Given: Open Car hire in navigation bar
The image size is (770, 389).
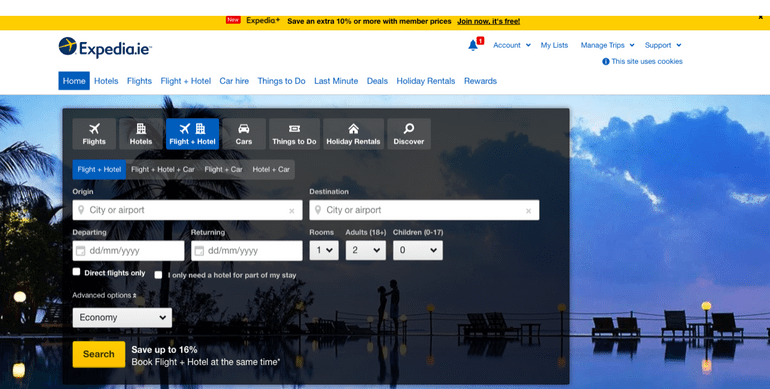Looking at the screenshot, I should pyautogui.click(x=234, y=81).
